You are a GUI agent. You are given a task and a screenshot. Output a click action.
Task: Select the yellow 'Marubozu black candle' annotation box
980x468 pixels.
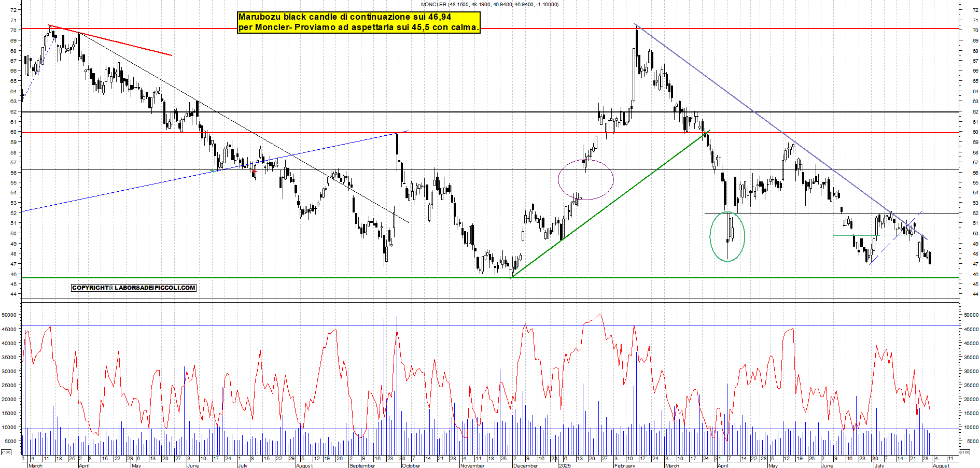359,22
